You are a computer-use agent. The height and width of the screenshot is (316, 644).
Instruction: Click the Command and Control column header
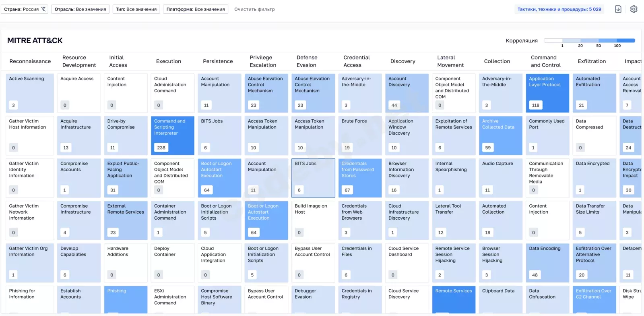point(545,61)
